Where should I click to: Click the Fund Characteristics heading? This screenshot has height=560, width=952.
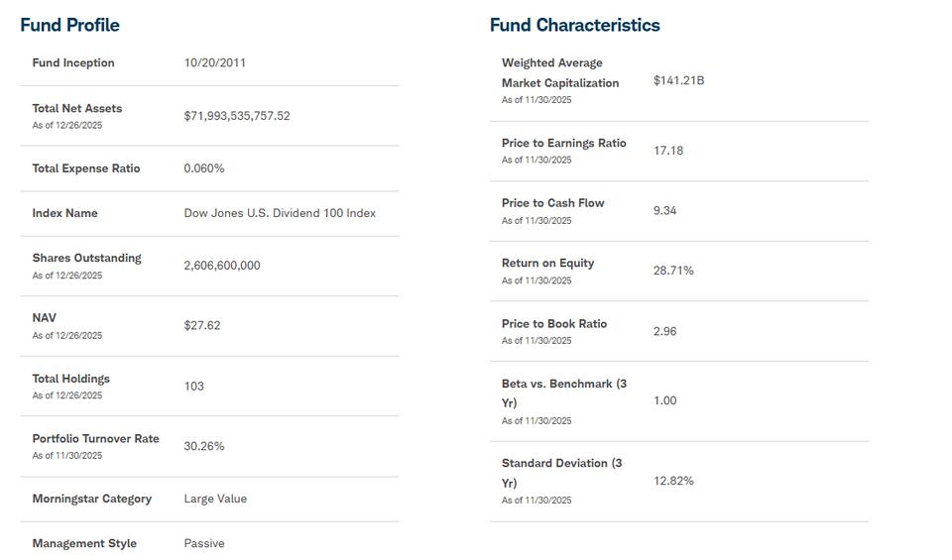574,25
